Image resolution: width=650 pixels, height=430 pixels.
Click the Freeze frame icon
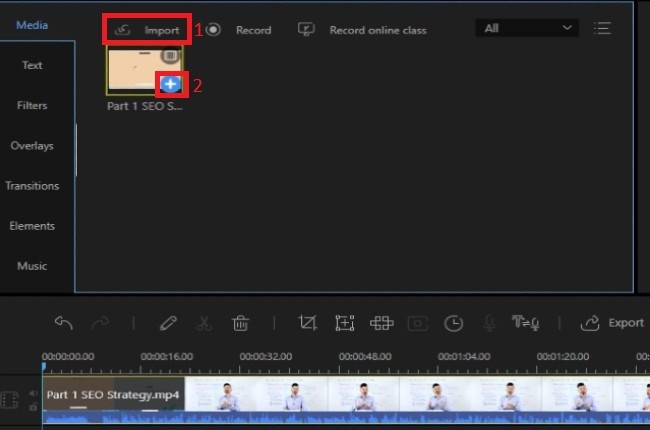click(418, 323)
